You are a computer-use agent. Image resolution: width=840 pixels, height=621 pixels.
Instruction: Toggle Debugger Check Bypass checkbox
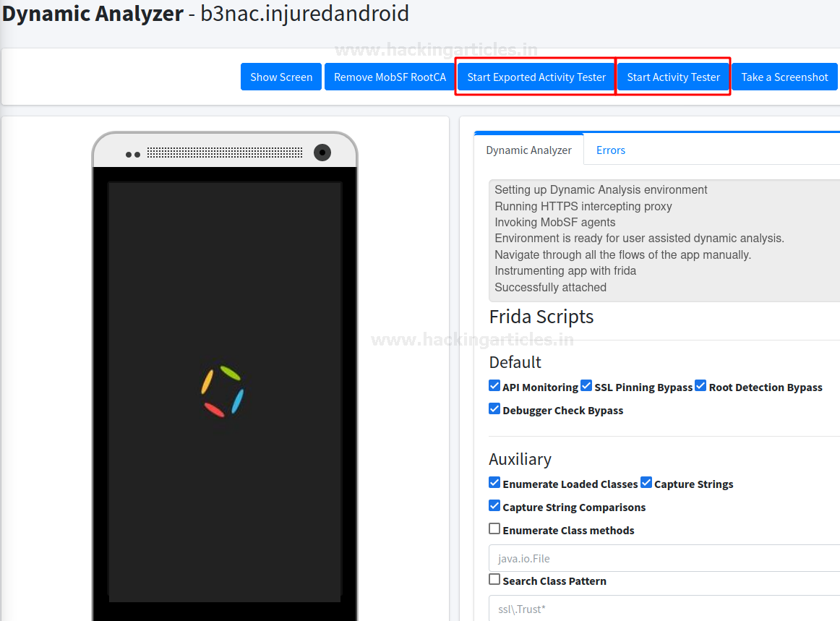pyautogui.click(x=494, y=409)
